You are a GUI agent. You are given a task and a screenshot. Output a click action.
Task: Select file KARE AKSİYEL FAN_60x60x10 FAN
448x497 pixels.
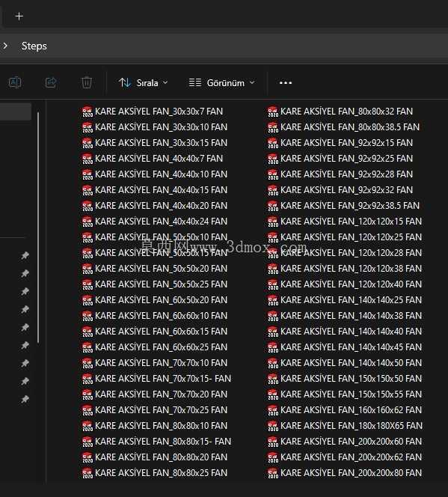[x=155, y=316]
